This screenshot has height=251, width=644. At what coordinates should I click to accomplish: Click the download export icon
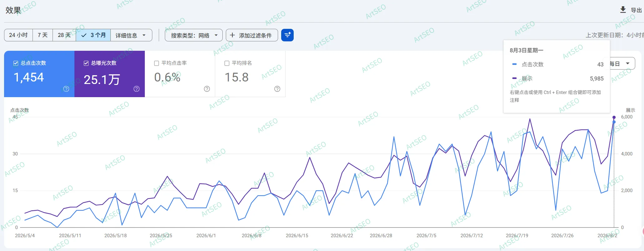pyautogui.click(x=623, y=10)
